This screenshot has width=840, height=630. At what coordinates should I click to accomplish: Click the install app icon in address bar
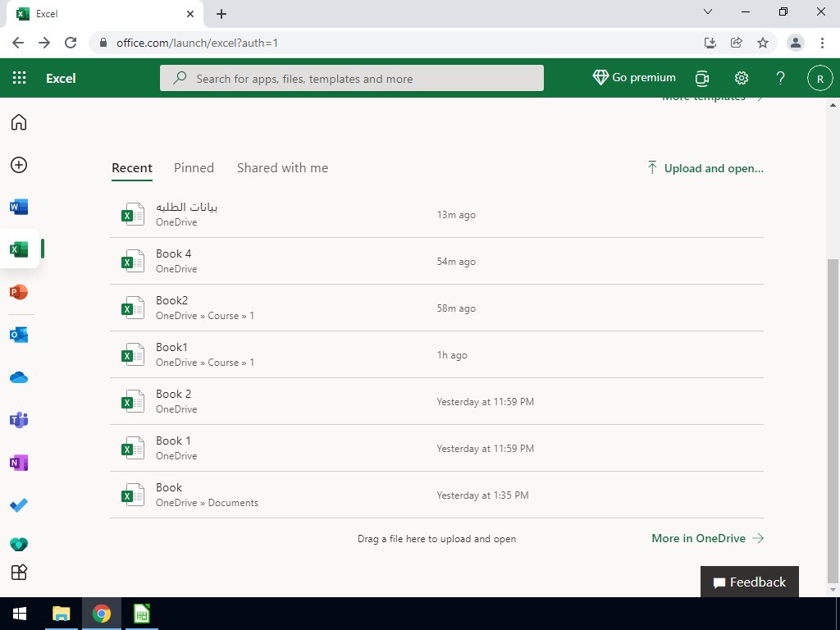coord(710,43)
